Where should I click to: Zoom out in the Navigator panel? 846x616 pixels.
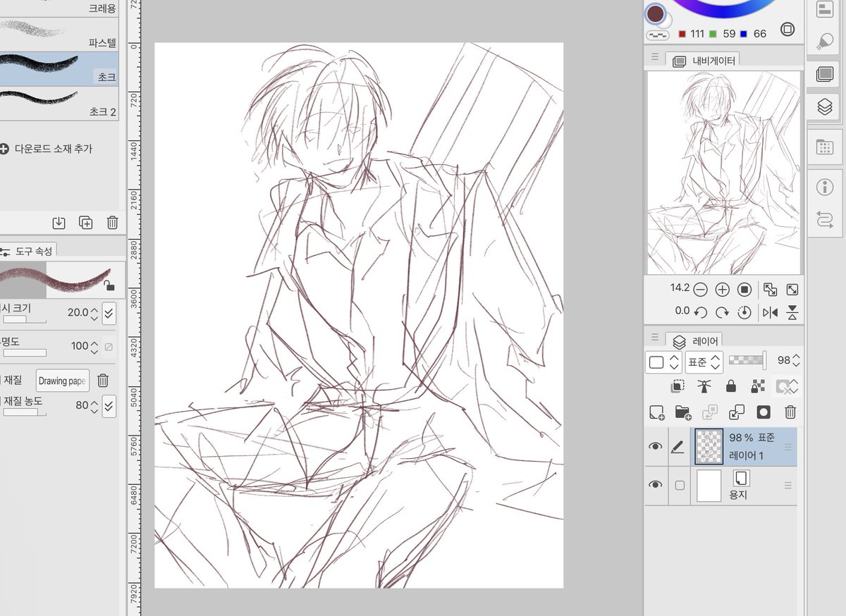tap(700, 290)
